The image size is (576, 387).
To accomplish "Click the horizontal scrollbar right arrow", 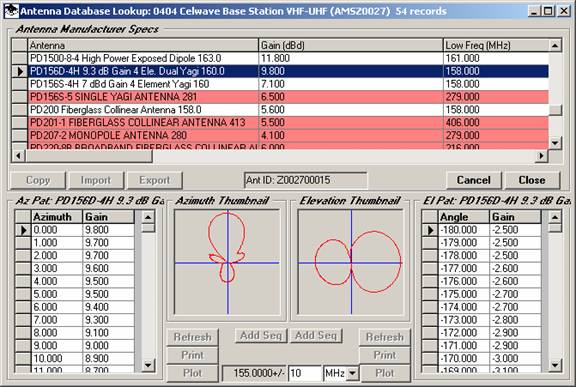I will pos(541,156).
